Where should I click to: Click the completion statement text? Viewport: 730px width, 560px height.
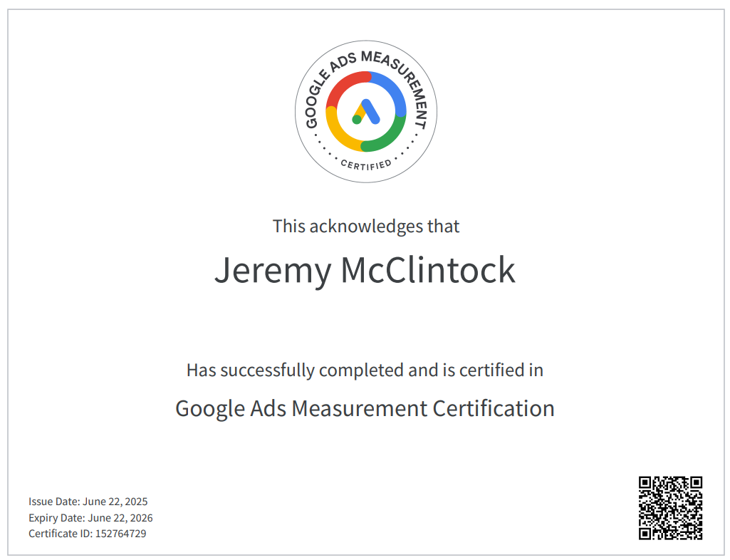(365, 370)
